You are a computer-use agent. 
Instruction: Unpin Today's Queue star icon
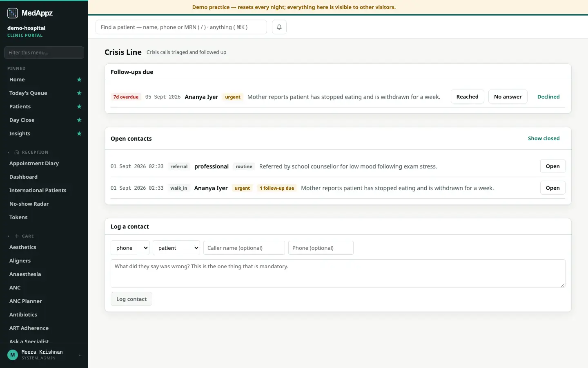[79, 93]
